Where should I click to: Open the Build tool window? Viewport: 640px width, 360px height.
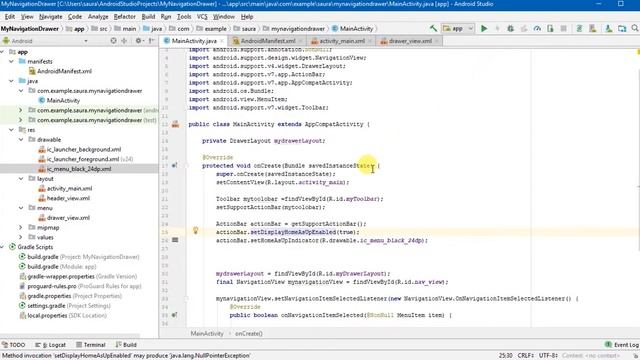126,345
